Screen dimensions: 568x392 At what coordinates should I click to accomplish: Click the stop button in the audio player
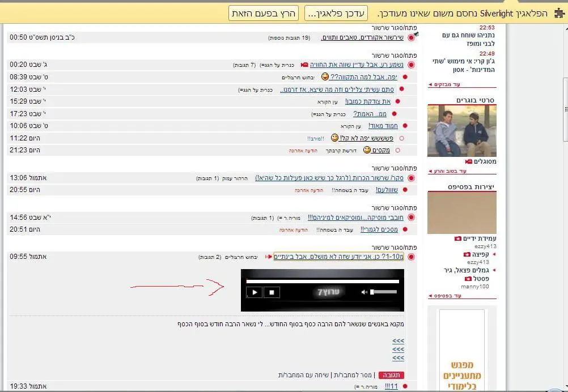(x=272, y=292)
